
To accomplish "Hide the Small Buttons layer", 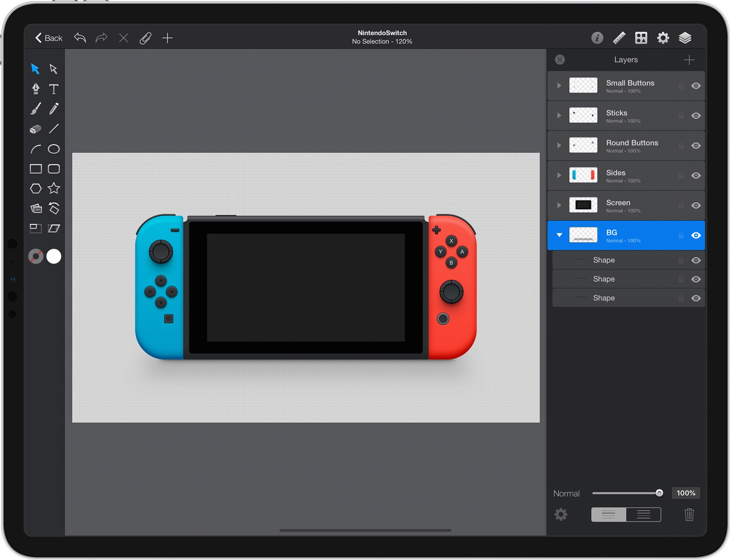I will pyautogui.click(x=696, y=86).
